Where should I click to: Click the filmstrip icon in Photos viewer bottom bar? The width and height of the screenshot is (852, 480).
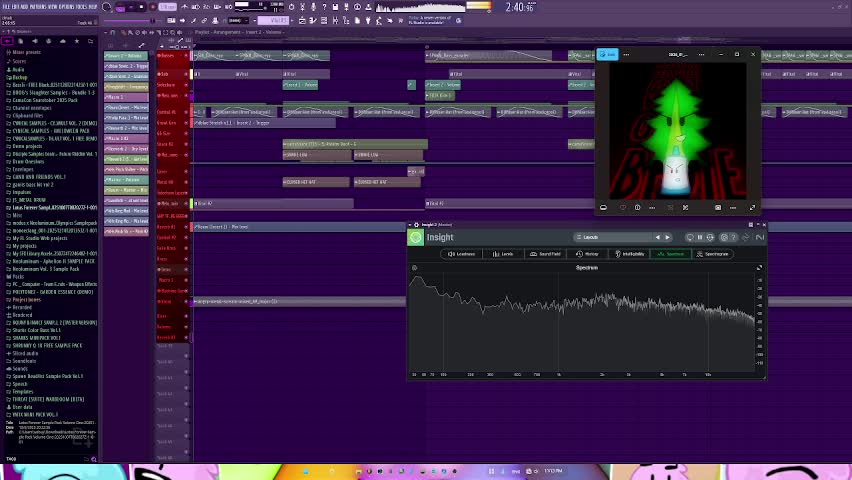pyautogui.click(x=603, y=208)
